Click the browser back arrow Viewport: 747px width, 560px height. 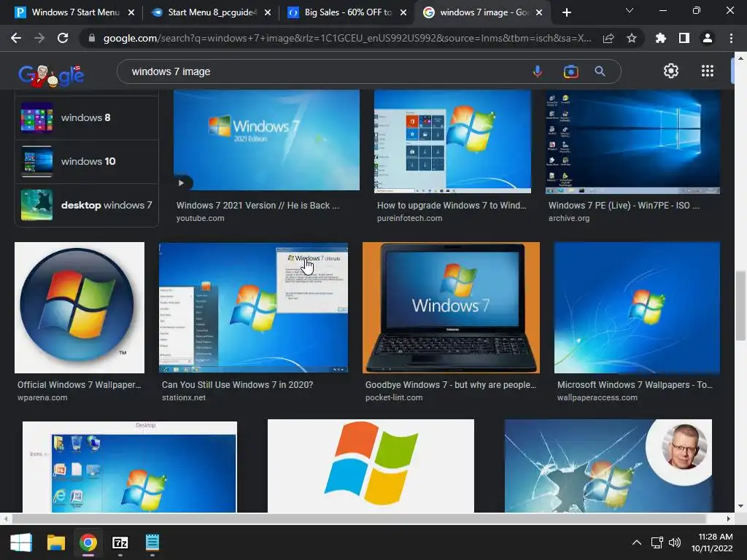coord(16,38)
